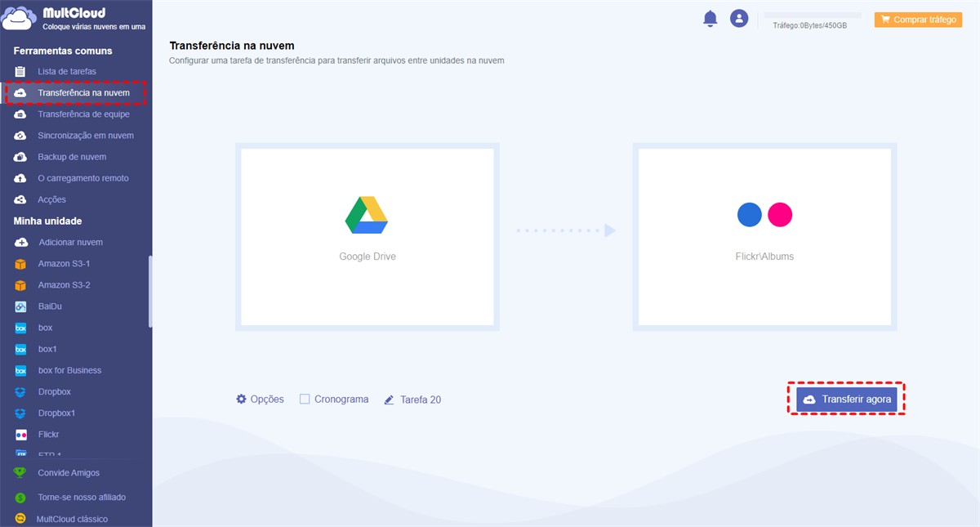Click Transferir agora button

coord(847,400)
